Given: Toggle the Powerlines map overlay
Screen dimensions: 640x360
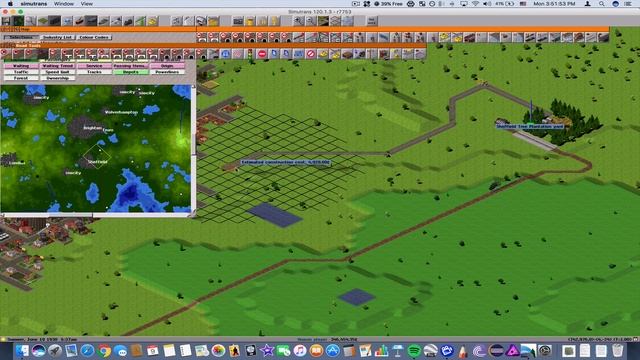Looking at the screenshot, I should tap(167, 72).
